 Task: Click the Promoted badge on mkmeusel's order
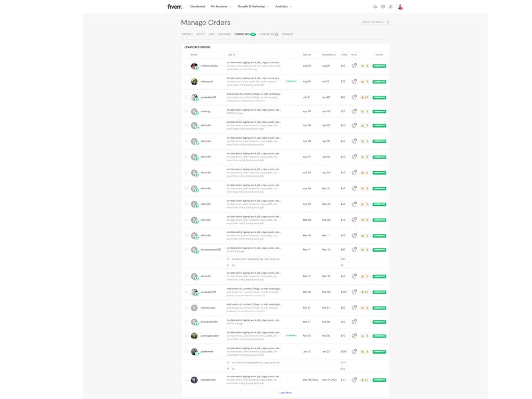tap(291, 81)
